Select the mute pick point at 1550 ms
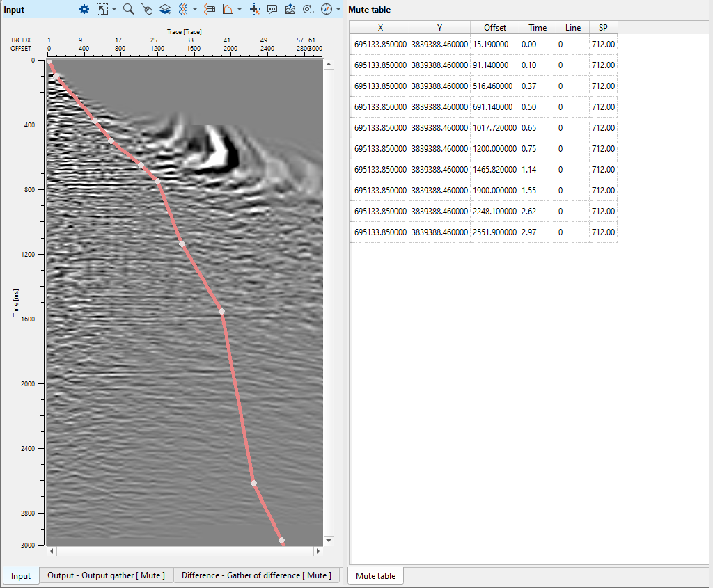713x588 pixels. pyautogui.click(x=222, y=311)
